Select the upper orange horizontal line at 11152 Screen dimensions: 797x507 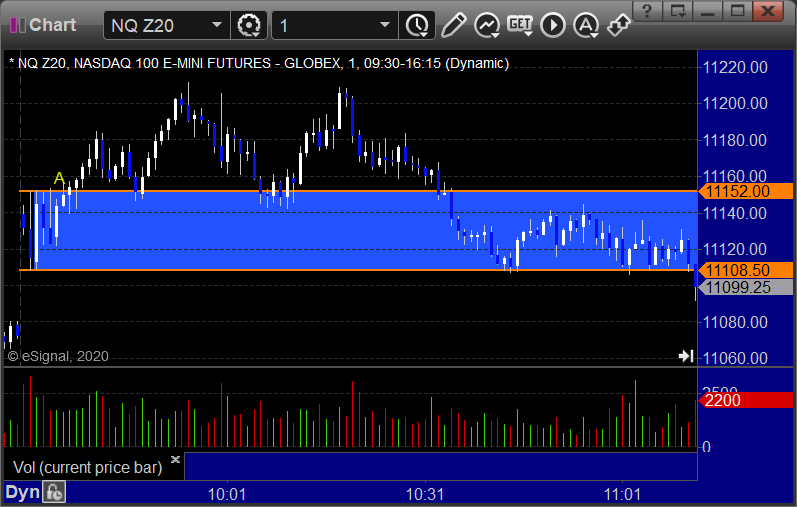coord(358,191)
